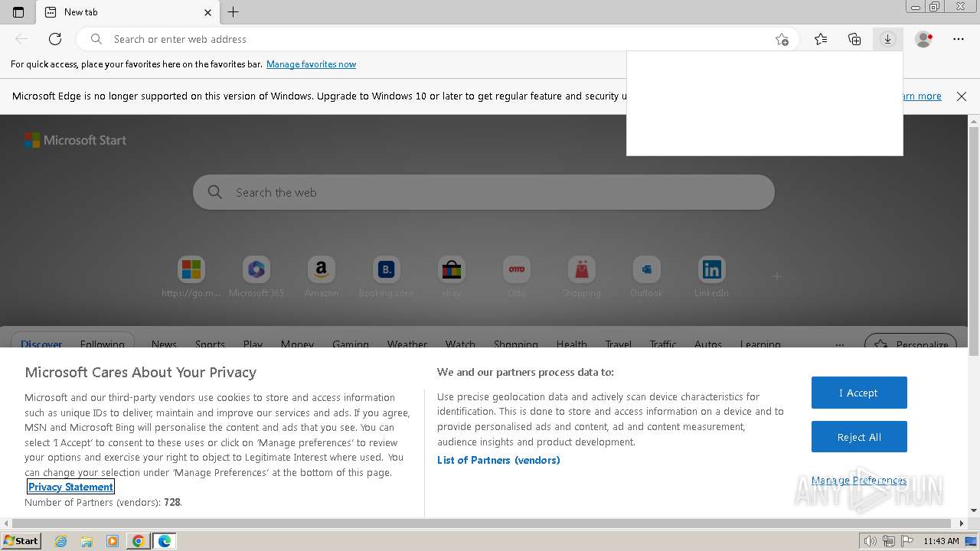Open a new tab with plus button
Image resolution: width=980 pixels, height=551 pixels.
click(234, 12)
